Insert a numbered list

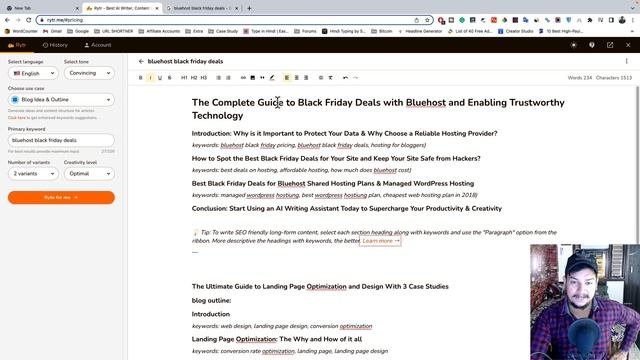228,78
